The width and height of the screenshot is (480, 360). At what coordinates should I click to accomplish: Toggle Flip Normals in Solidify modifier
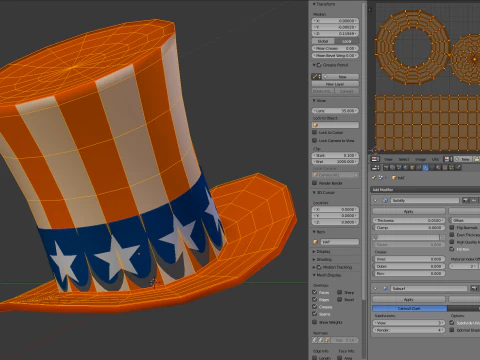tap(452, 227)
